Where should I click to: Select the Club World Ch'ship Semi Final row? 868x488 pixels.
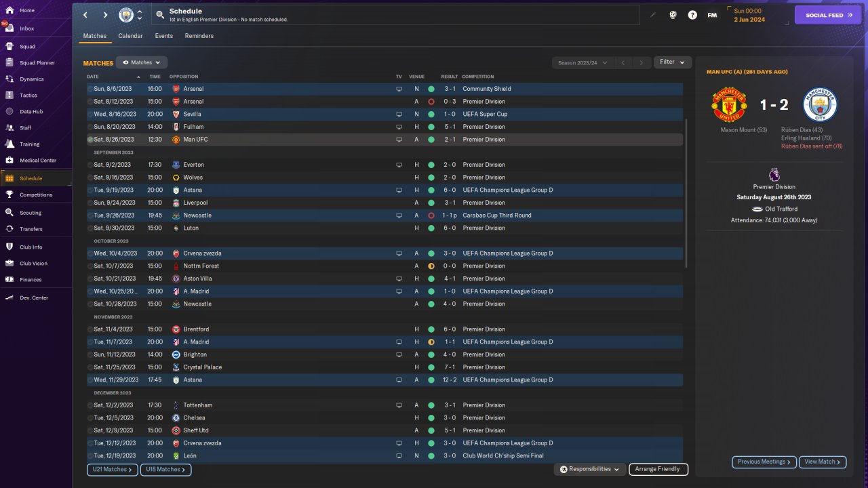coord(384,456)
